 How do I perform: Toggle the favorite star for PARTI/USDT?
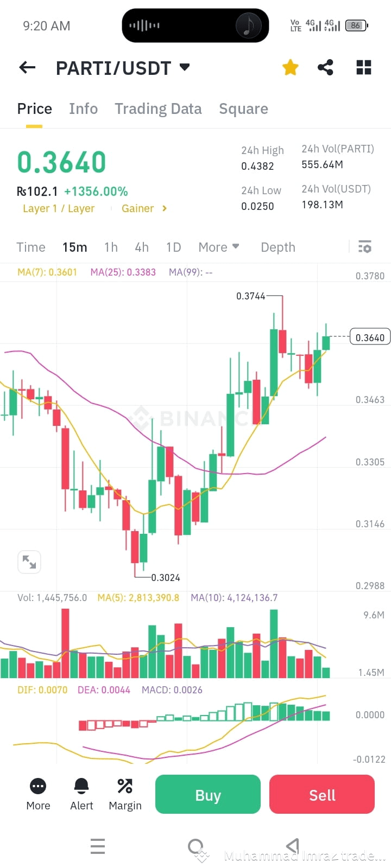click(x=290, y=67)
